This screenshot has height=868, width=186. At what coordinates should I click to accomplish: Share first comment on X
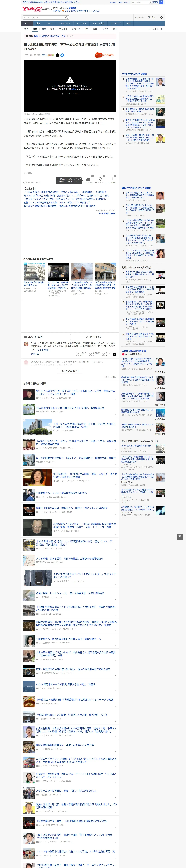(115, 354)
